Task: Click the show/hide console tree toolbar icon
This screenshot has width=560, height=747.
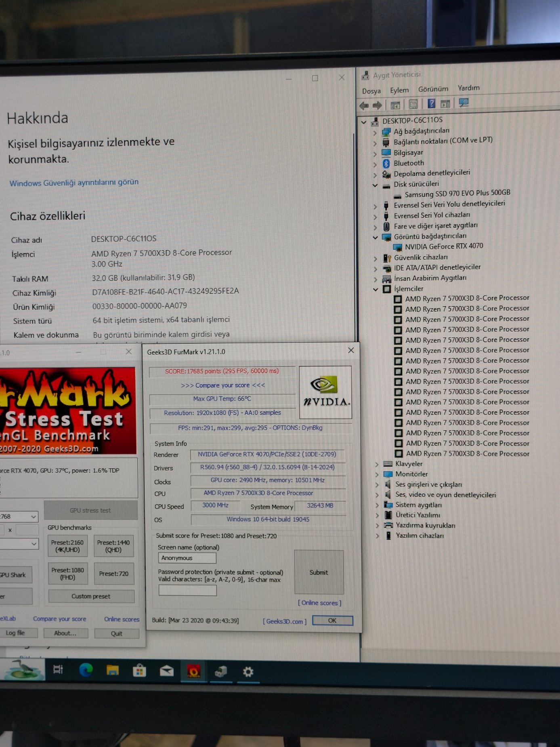Action: pos(395,105)
